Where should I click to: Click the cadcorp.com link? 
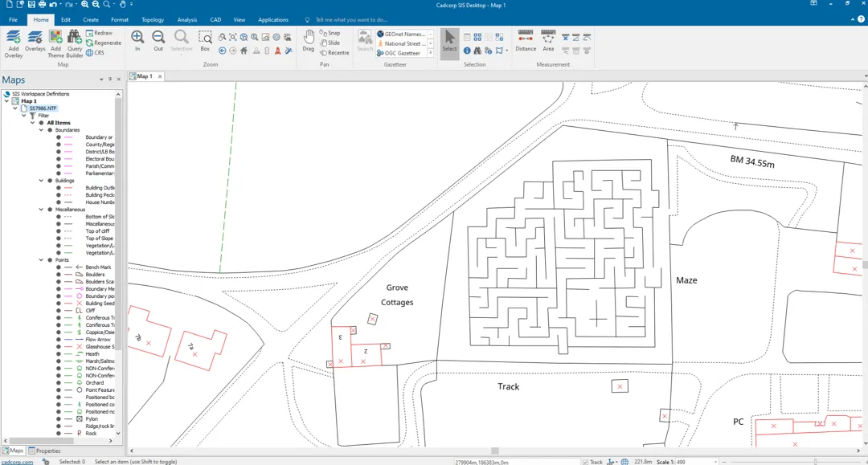(18, 461)
